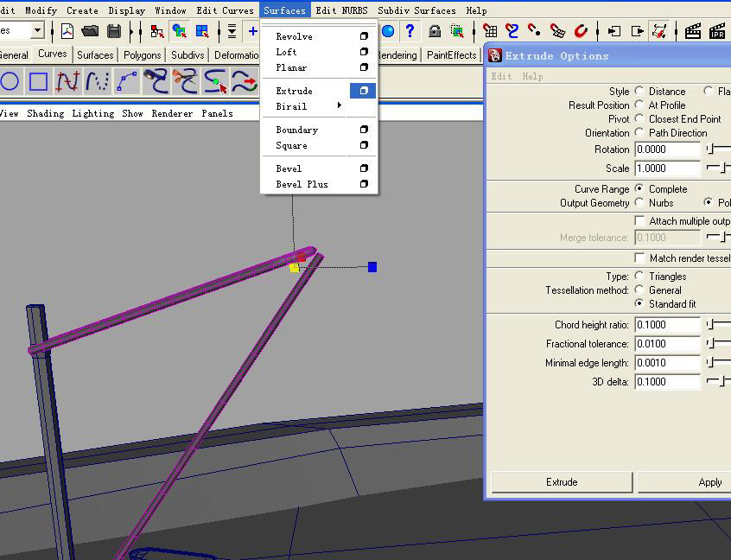
Task: Select Standard fit tessellation radio
Action: pos(639,304)
